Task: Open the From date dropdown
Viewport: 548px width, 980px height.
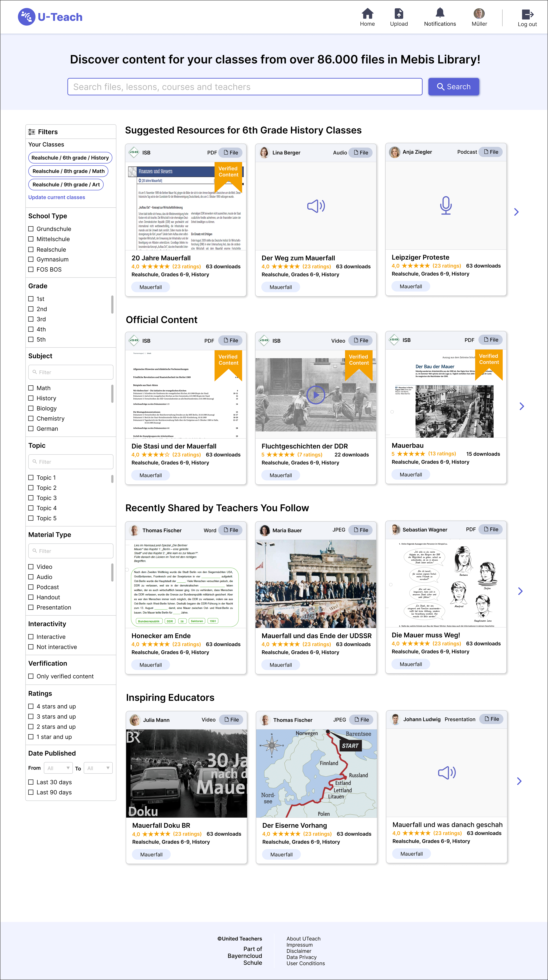Action: [58, 768]
